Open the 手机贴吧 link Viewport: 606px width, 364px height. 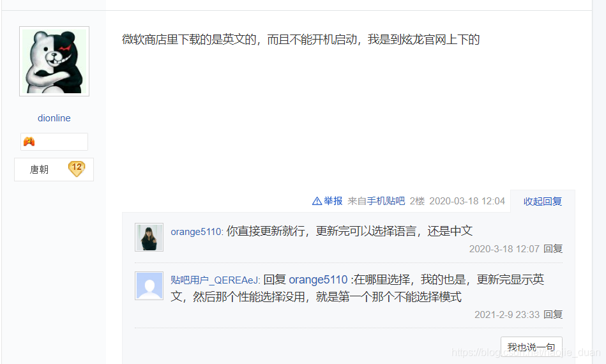point(386,201)
